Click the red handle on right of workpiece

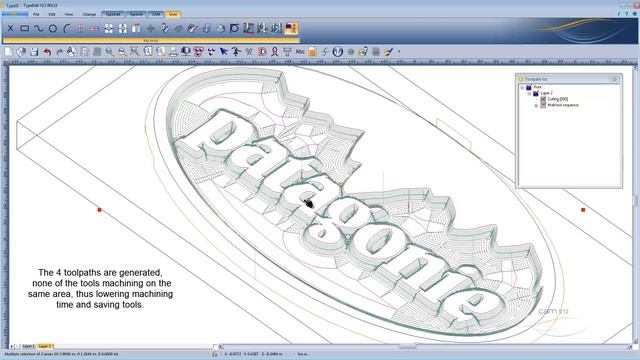tap(583, 210)
